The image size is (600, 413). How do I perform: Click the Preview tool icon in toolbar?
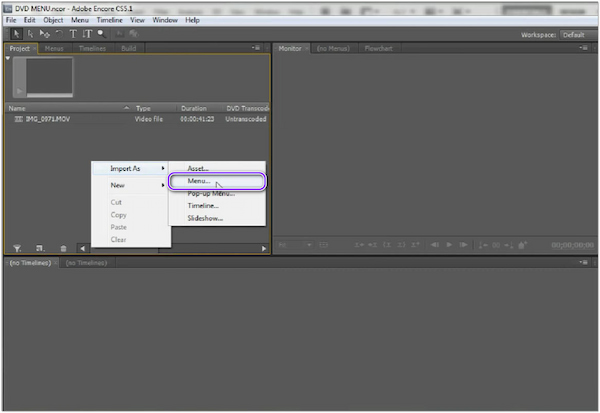(134, 34)
